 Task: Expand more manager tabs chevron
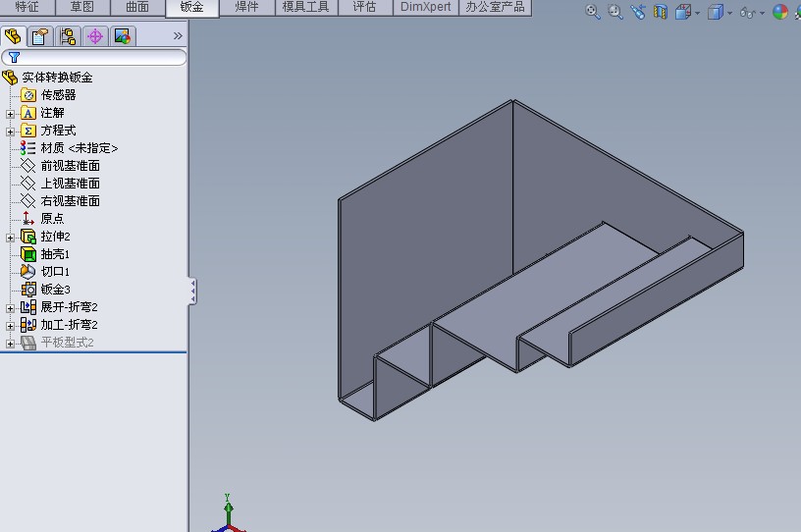pos(178,35)
